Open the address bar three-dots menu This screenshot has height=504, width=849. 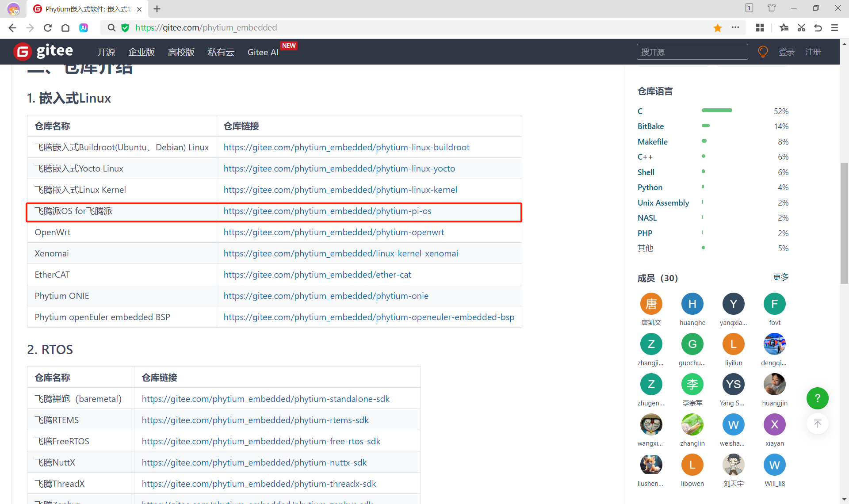[735, 28]
